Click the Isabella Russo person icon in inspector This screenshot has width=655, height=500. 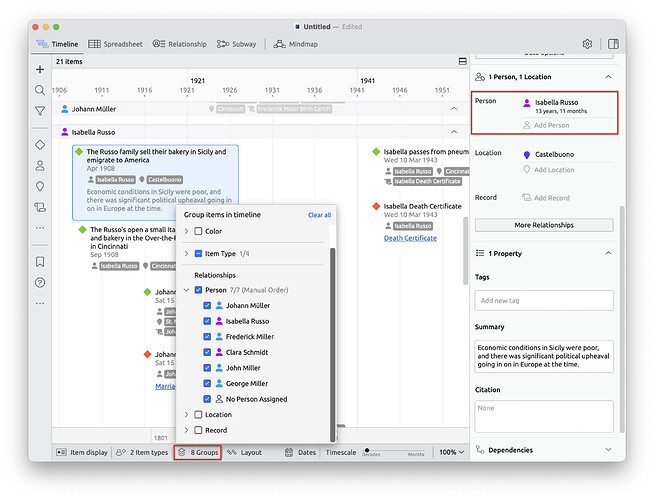pyautogui.click(x=527, y=103)
